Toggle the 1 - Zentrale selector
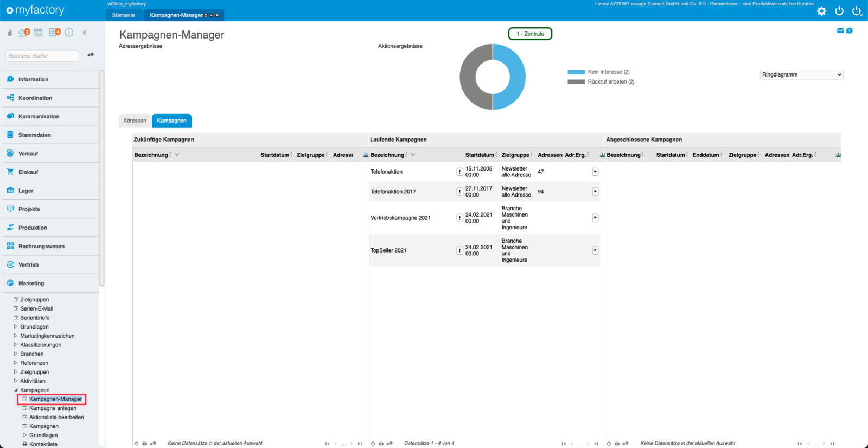This screenshot has width=868, height=448. [530, 34]
